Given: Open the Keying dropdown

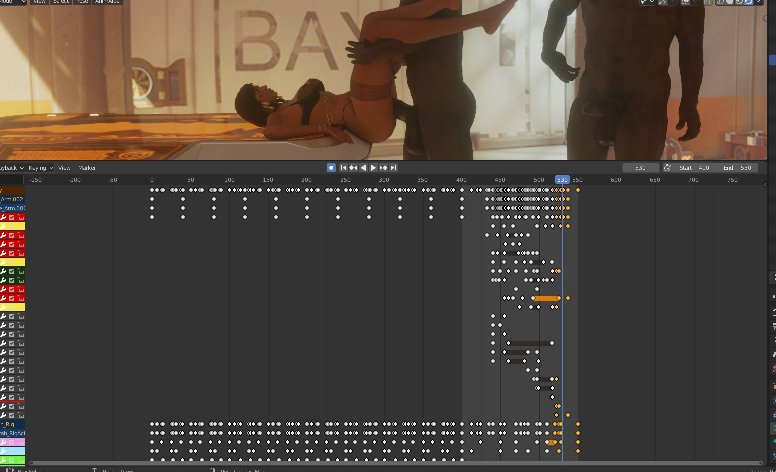Looking at the screenshot, I should [40, 168].
